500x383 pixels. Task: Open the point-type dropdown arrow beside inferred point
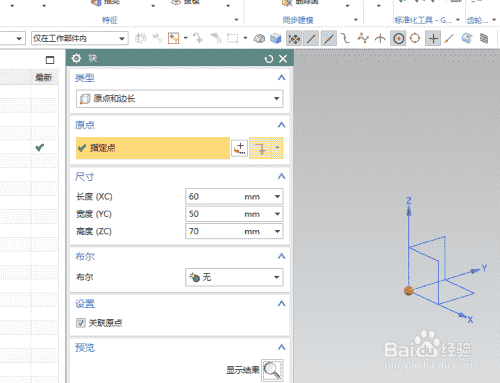[277, 148]
